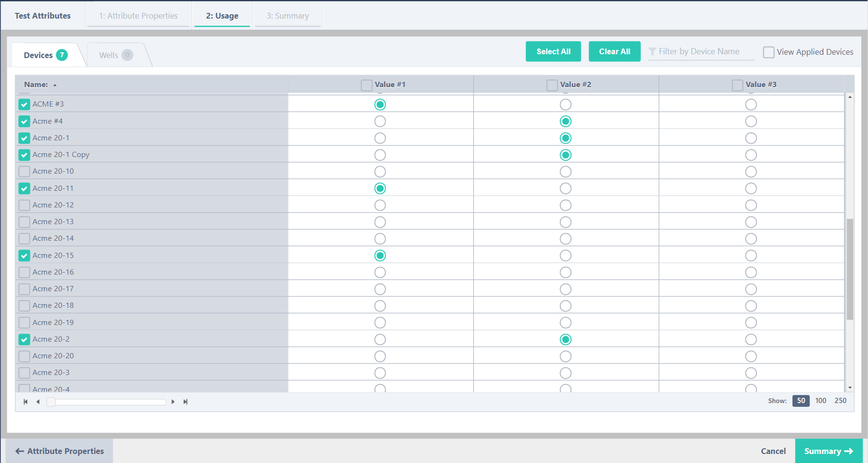
Task: Select Value #2 radio for Acme 20-11
Action: pos(566,188)
